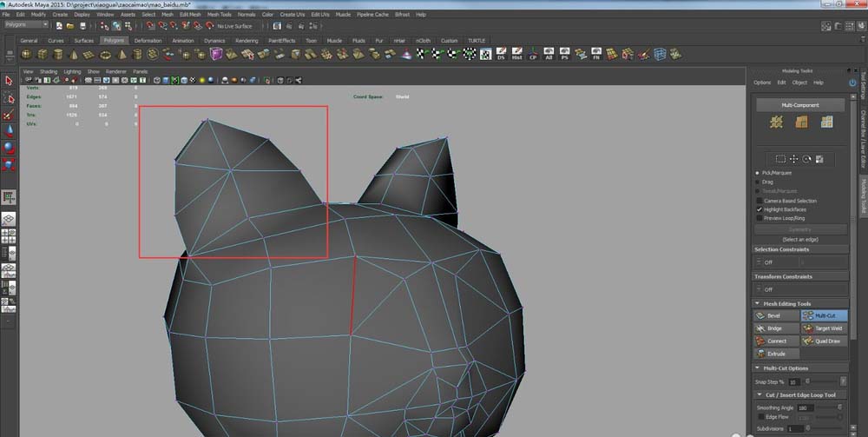Select the Multi-Cut tool

coord(825,316)
